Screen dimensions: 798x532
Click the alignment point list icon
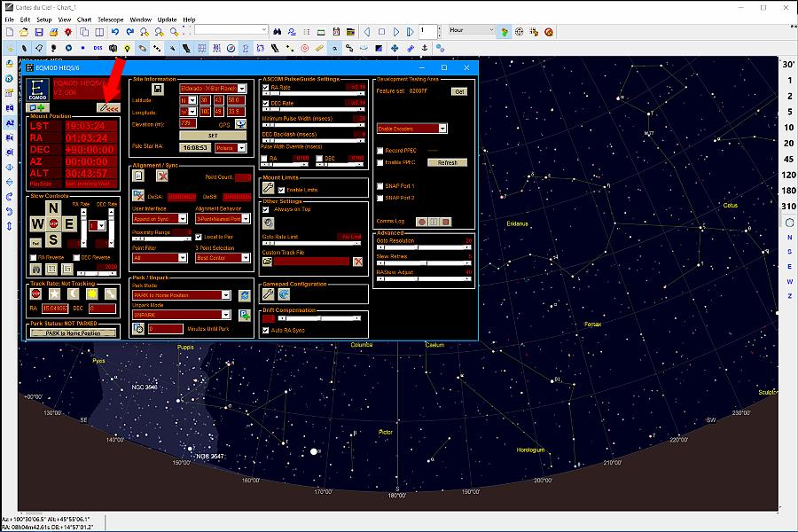click(138, 176)
